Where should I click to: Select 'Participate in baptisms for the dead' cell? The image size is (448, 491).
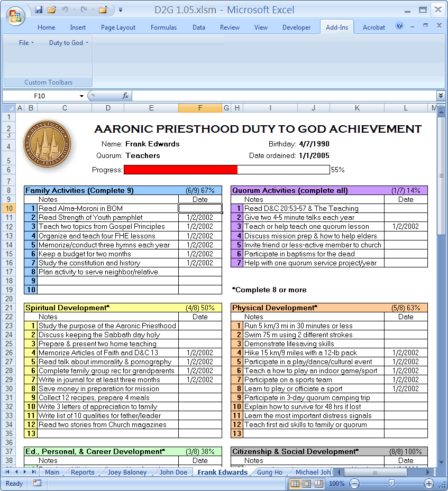314,254
